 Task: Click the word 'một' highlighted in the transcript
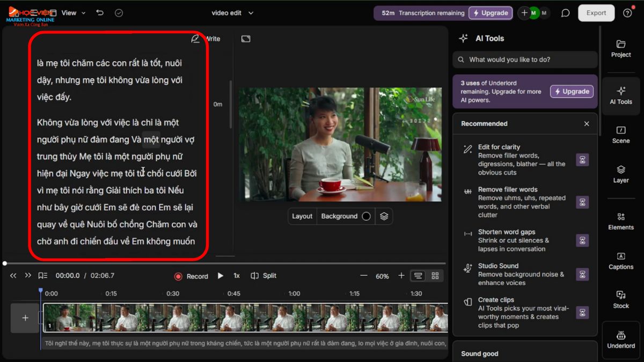point(151,140)
